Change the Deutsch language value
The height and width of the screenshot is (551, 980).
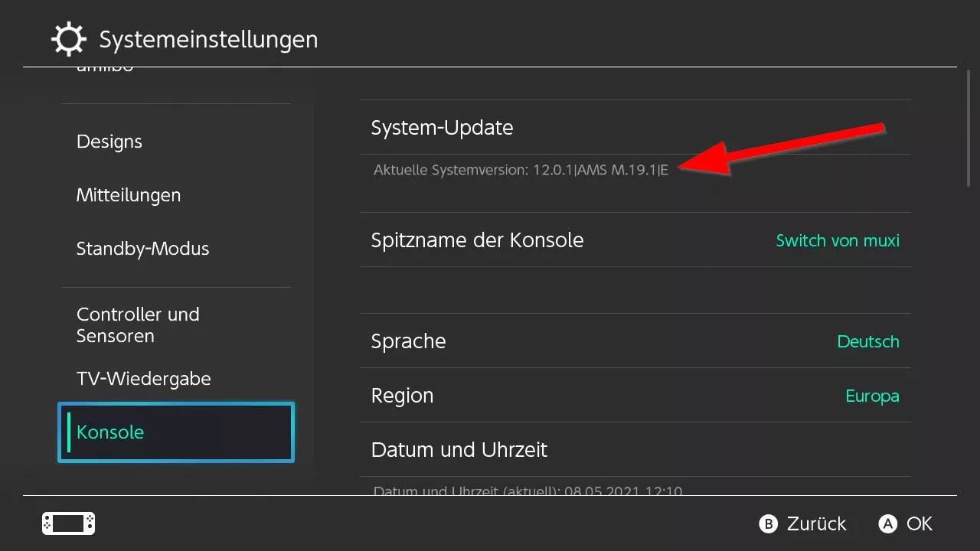pos(868,341)
